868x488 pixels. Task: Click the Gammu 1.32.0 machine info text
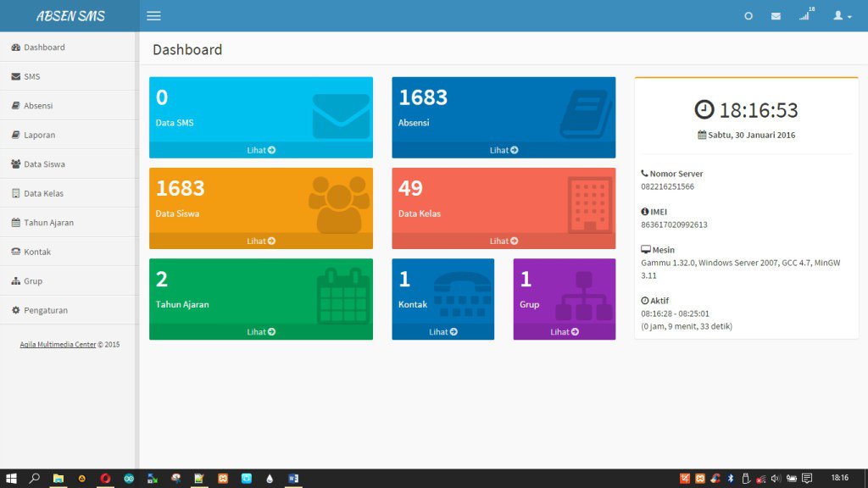(x=741, y=269)
